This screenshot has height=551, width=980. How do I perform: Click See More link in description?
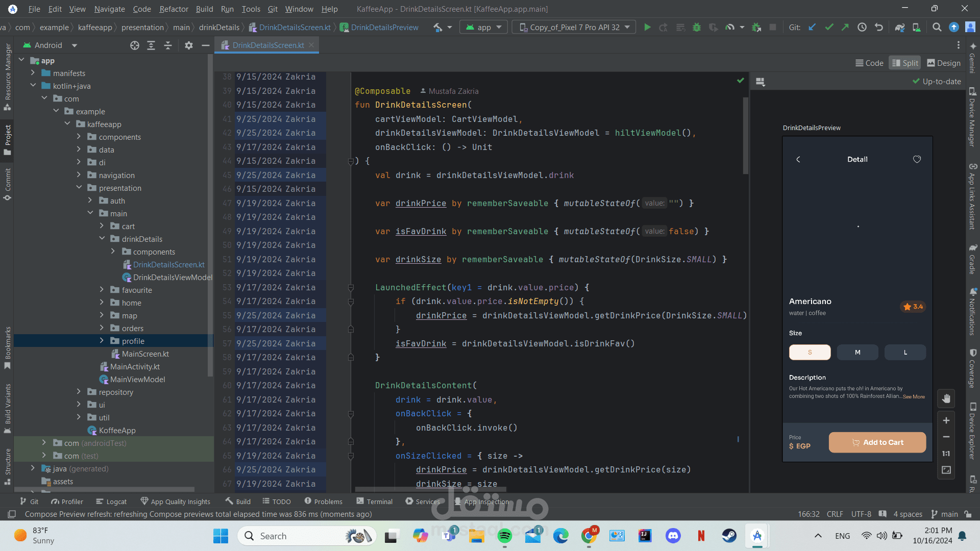914,397
